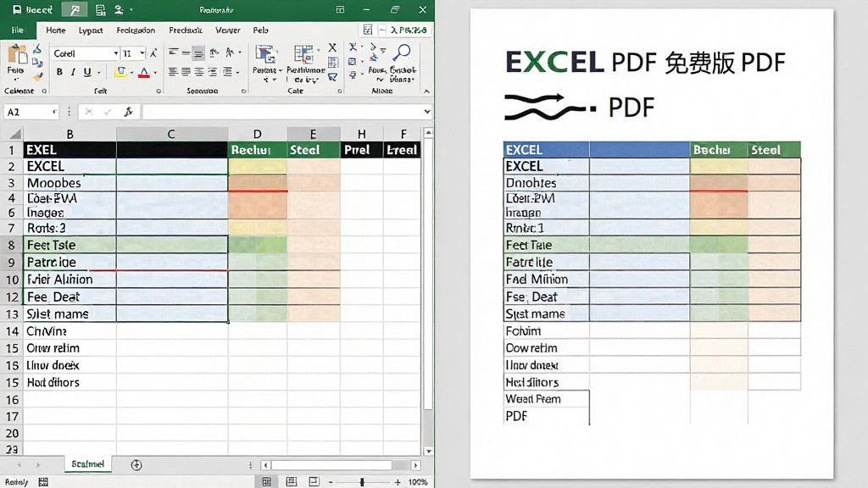This screenshot has width=868, height=488.
Task: Click the zoom out minus button
Action: 331,482
